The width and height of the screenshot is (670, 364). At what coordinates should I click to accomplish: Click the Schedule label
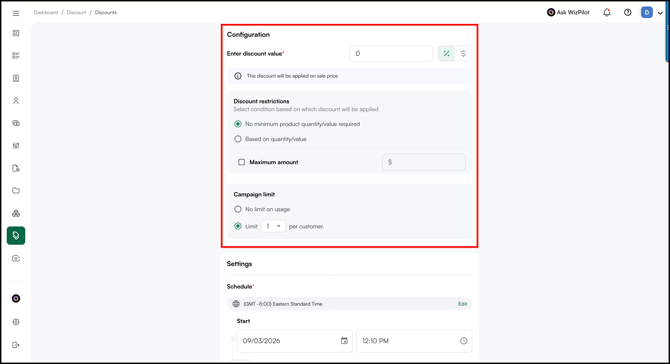click(240, 287)
